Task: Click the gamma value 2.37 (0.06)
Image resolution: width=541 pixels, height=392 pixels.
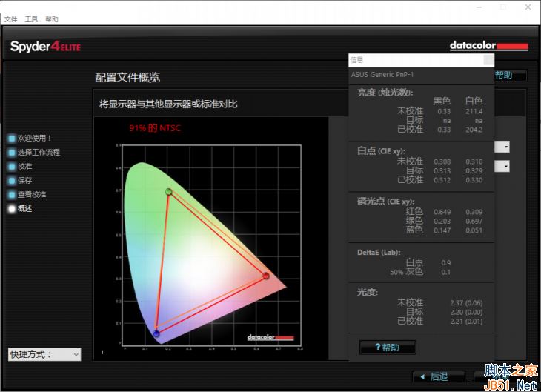Action: click(466, 303)
